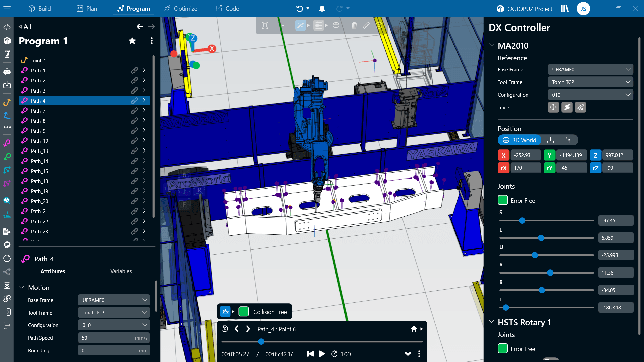The image size is (644, 362).
Task: Click the skip-to-start playback button
Action: tap(310, 354)
